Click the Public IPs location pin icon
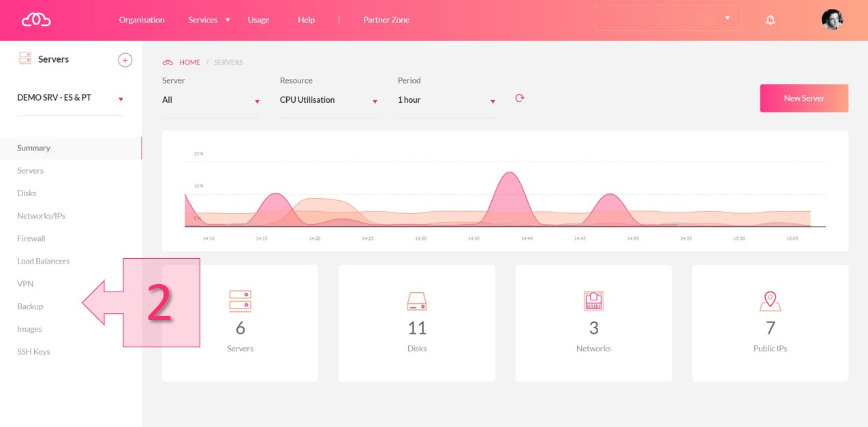Viewport: 868px width, 427px height. (770, 300)
